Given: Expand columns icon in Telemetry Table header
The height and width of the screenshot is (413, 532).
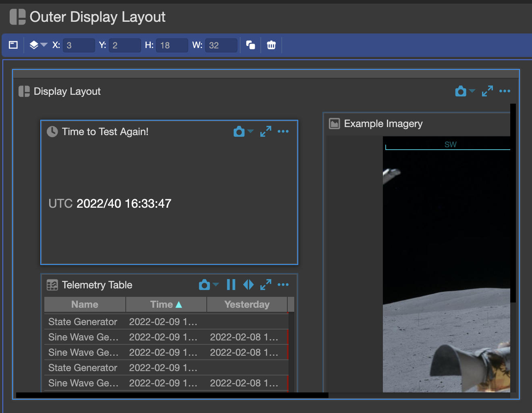Looking at the screenshot, I should tap(248, 285).
